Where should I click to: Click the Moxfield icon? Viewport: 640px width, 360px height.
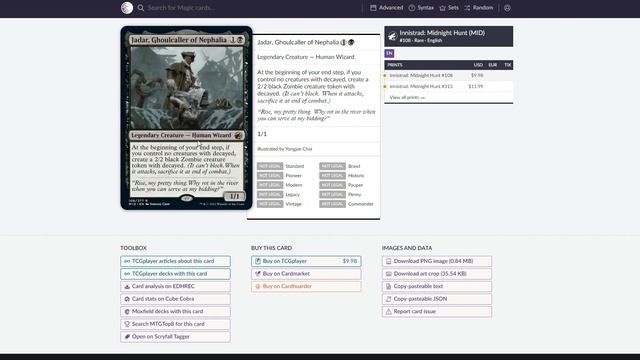coord(127,311)
